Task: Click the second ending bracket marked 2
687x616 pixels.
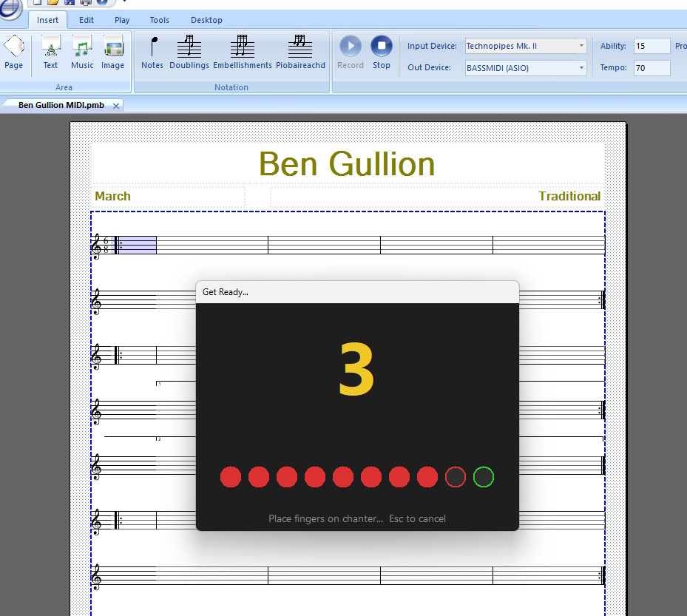Action: click(x=159, y=439)
